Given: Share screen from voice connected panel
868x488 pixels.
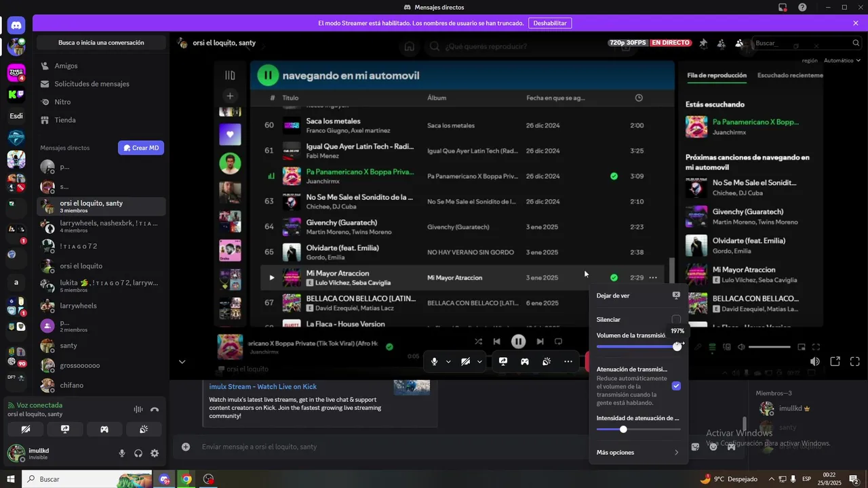Looking at the screenshot, I should pos(65,429).
